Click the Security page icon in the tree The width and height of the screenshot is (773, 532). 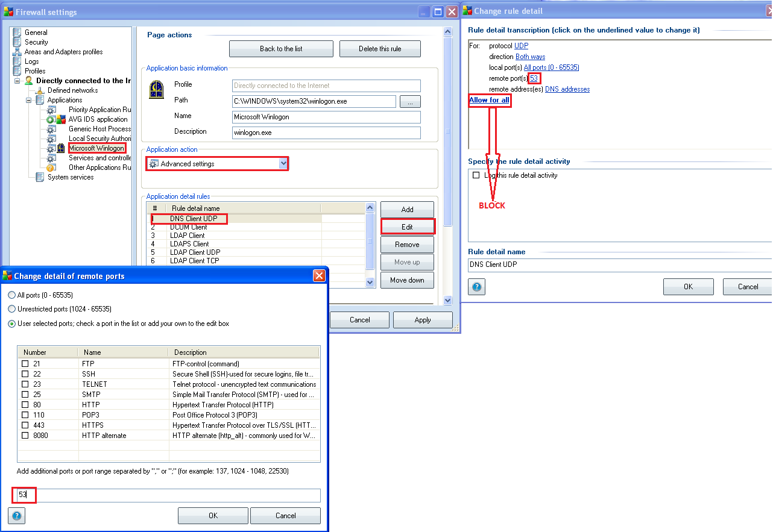[x=17, y=42]
